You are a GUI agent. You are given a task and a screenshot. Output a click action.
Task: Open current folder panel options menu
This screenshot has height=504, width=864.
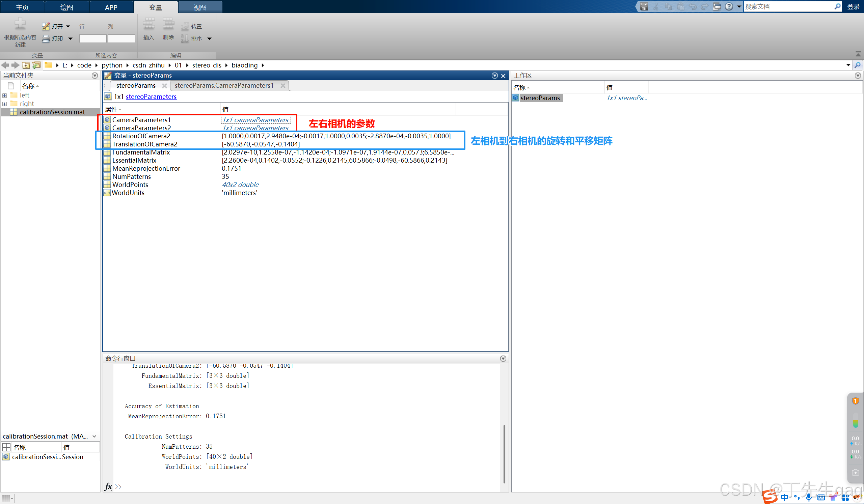[x=94, y=75]
